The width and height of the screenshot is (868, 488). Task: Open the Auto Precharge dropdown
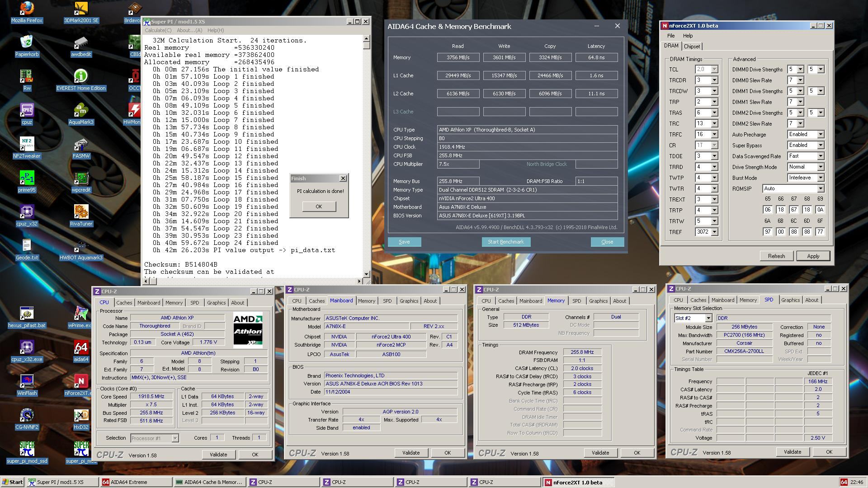pos(820,135)
